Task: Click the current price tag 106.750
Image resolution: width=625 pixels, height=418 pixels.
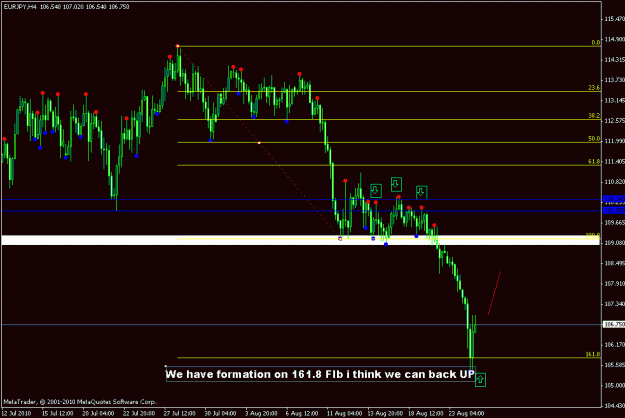Action: (614, 324)
